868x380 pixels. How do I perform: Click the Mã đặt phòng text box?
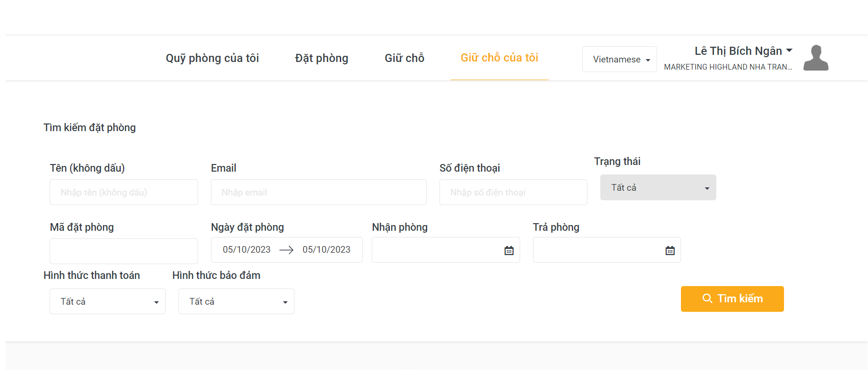(x=124, y=251)
